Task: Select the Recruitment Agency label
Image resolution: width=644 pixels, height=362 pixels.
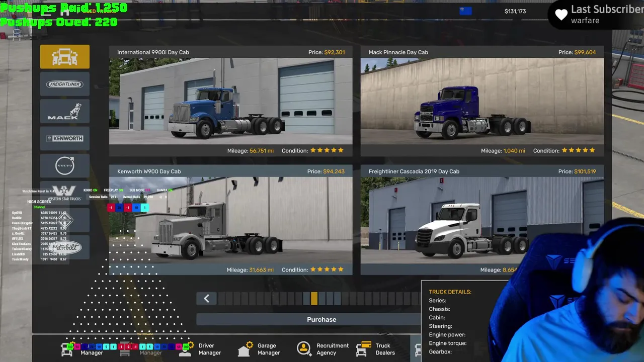Action: (x=333, y=349)
